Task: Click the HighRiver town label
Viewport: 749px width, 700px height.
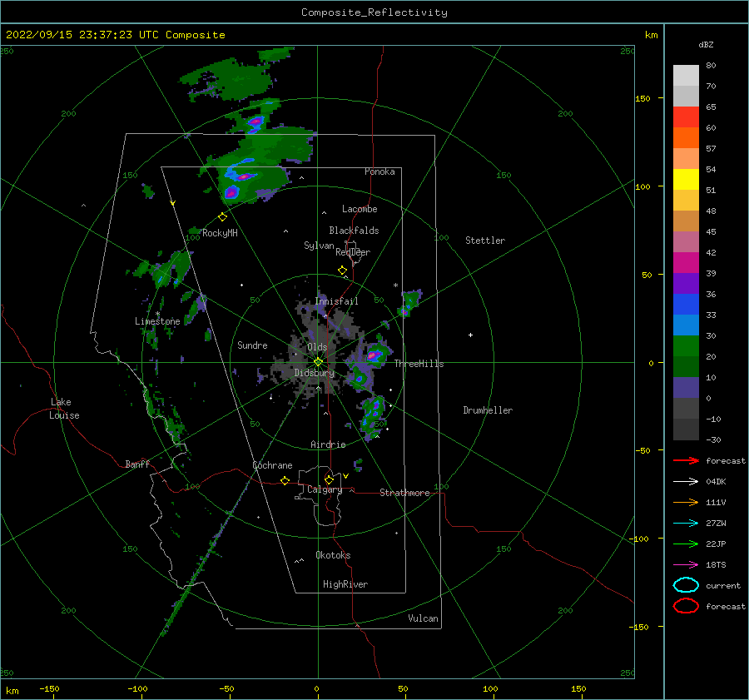Action: pos(345,584)
